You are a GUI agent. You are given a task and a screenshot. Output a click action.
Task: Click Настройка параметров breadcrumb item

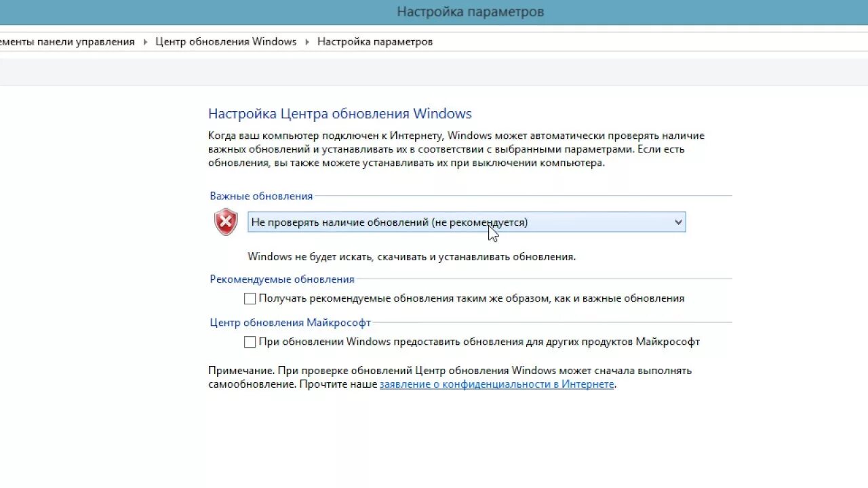click(375, 42)
